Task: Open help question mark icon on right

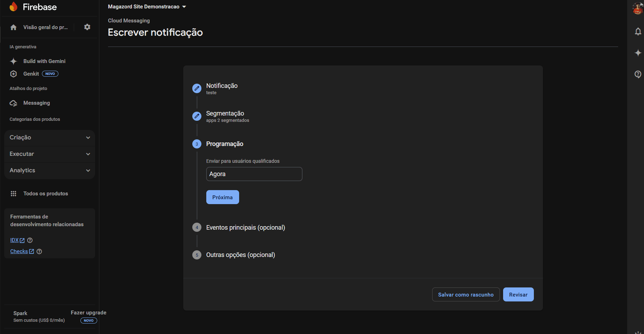Action: pyautogui.click(x=638, y=74)
